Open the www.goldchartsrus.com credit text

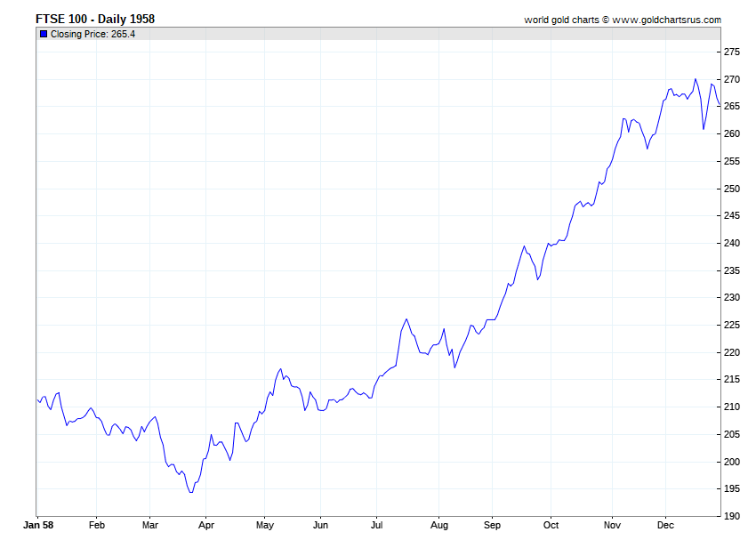pyautogui.click(x=666, y=20)
